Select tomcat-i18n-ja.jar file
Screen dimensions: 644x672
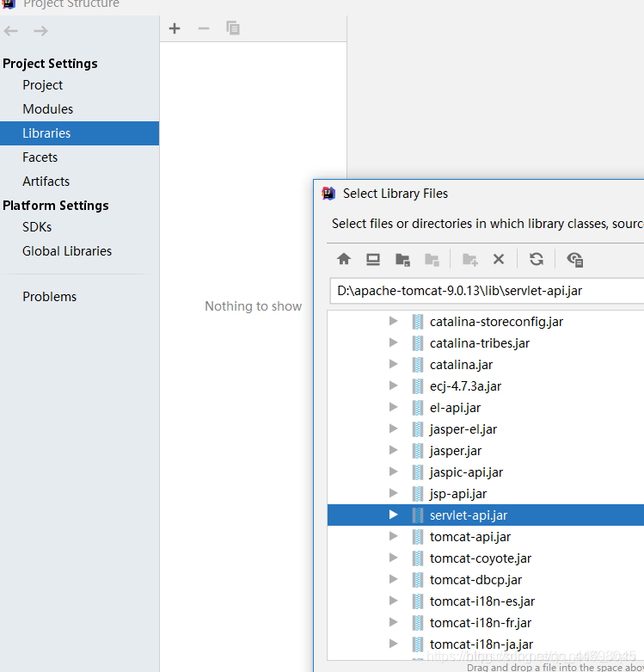point(481,644)
